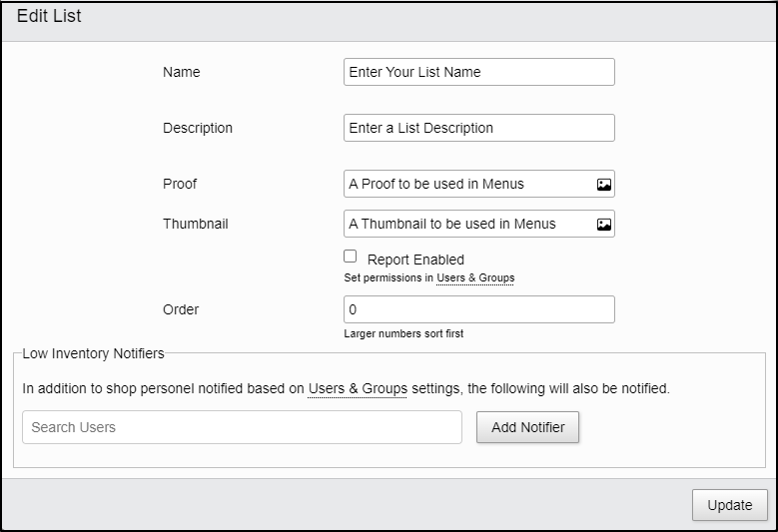
Task: Open image picker in the Proof field
Action: tap(604, 185)
